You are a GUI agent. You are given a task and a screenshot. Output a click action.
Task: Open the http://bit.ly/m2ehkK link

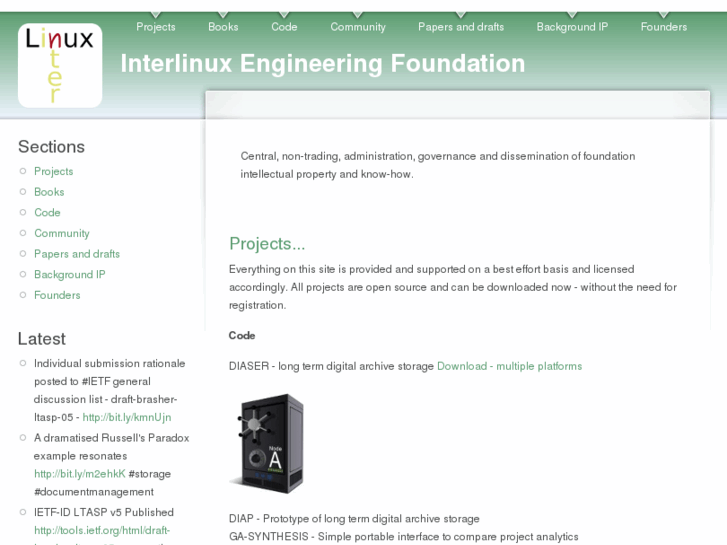point(80,474)
